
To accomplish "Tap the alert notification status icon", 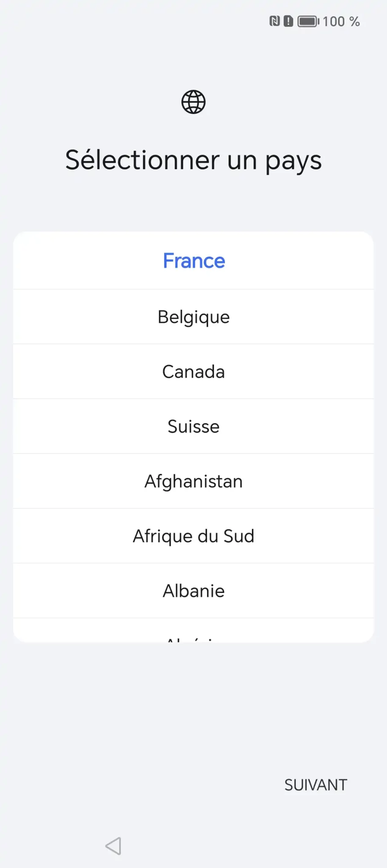I will click(x=288, y=21).
